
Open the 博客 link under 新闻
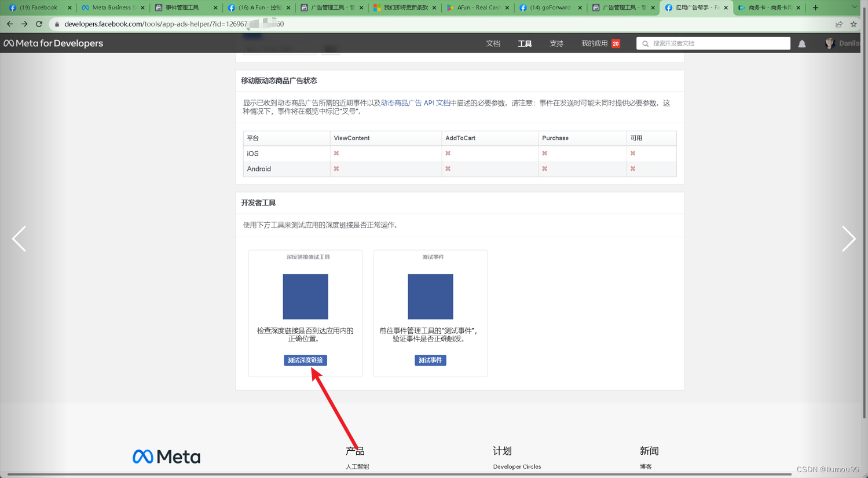coord(646,466)
